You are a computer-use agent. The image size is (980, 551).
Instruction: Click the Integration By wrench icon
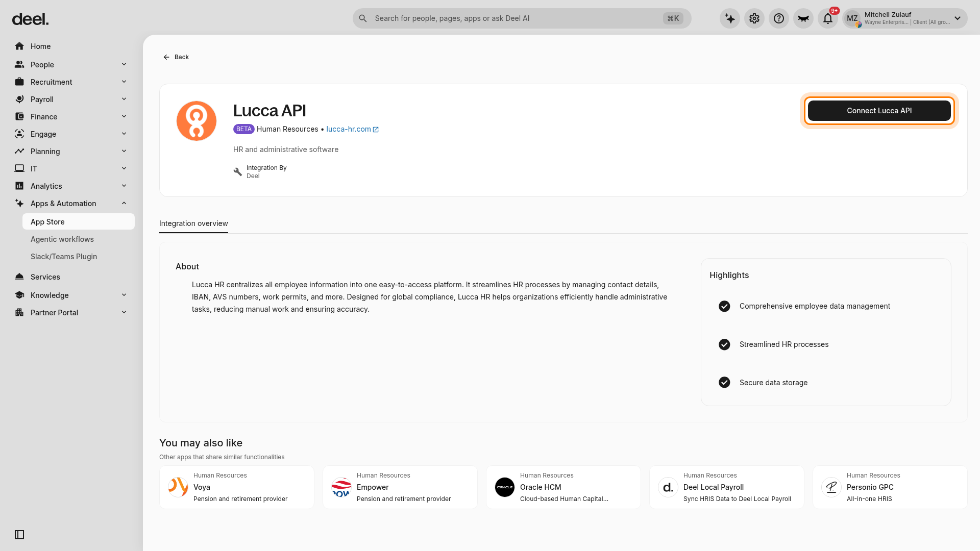[x=237, y=172]
